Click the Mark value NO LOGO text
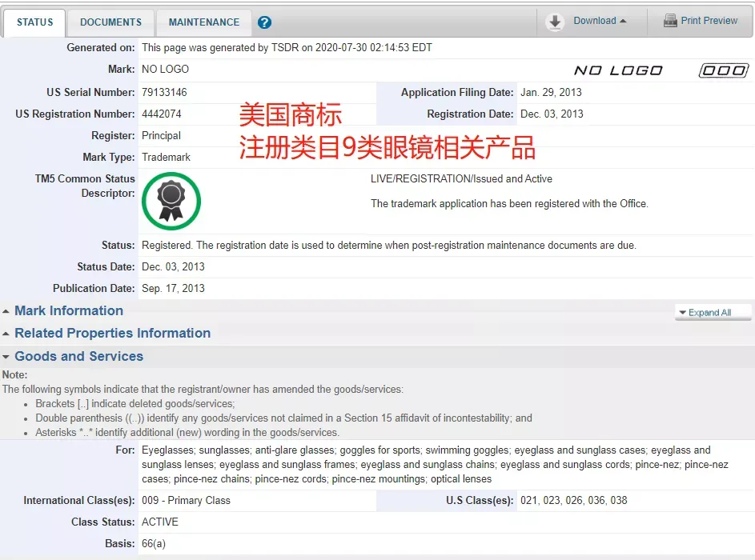This screenshot has height=560, width=755. 165,70
